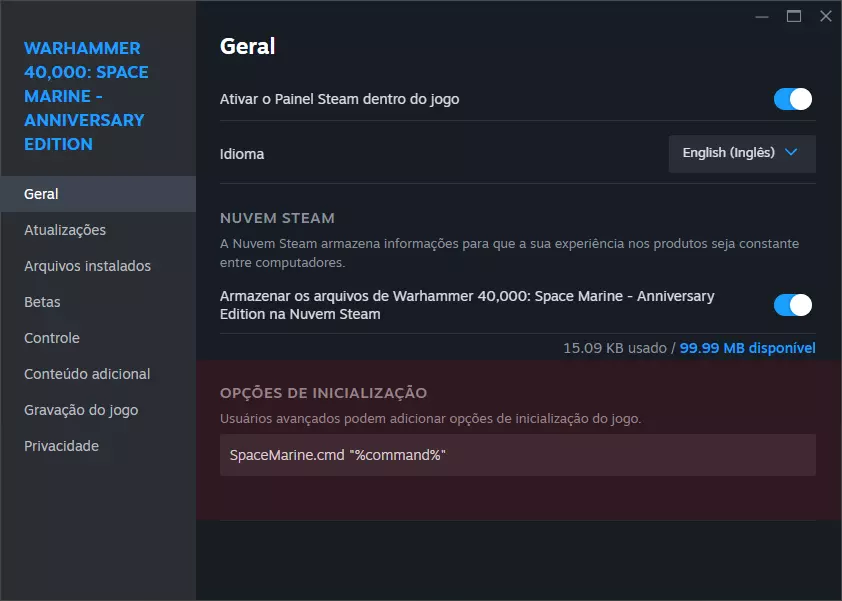842x601 pixels.
Task: Switch to the Betas tab
Action: 42,302
